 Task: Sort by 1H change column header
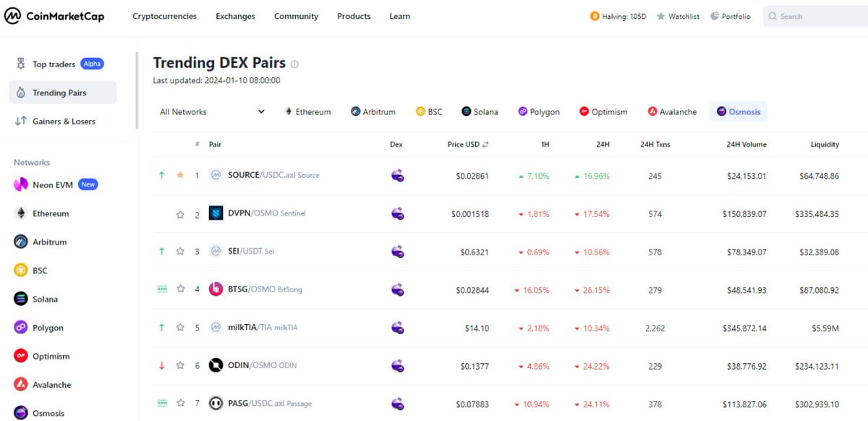click(545, 145)
